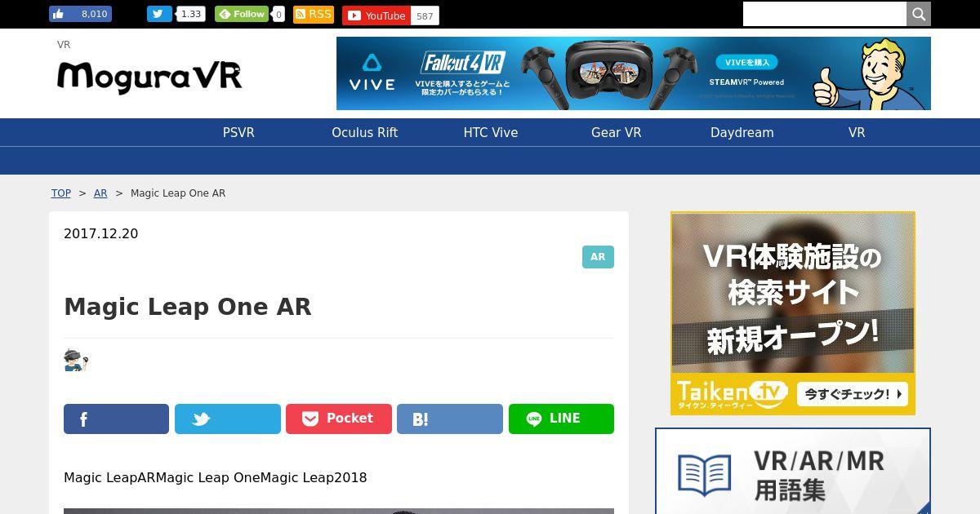980x514 pixels.
Task: Click the MoguraVR site logo
Action: pyautogui.click(x=149, y=78)
